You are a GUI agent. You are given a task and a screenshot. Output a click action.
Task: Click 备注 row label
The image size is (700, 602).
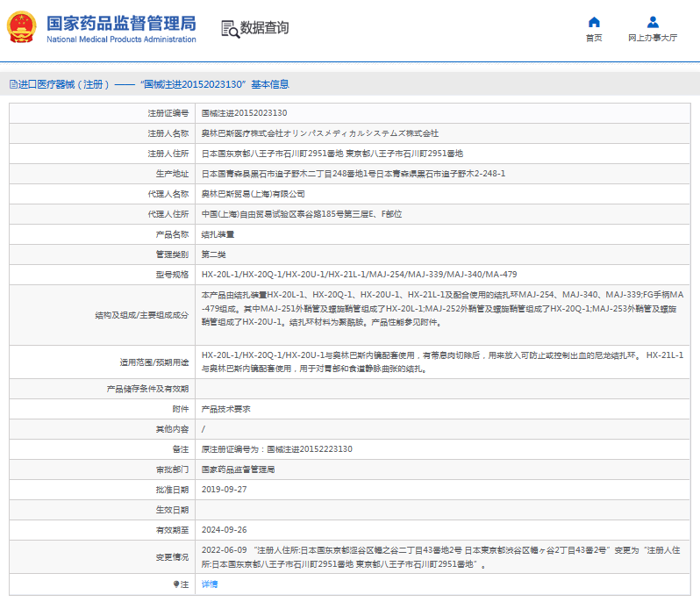(181, 449)
